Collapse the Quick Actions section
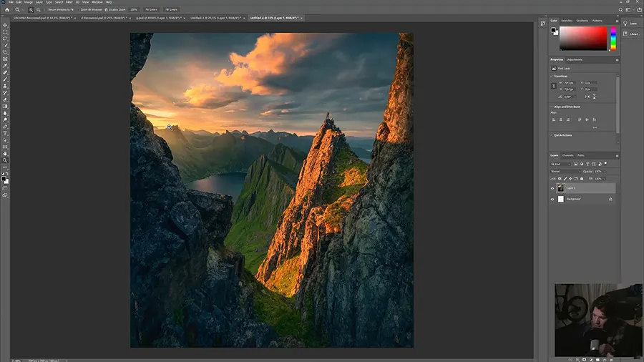Screen dimensions: 644x362 pyautogui.click(x=552, y=134)
